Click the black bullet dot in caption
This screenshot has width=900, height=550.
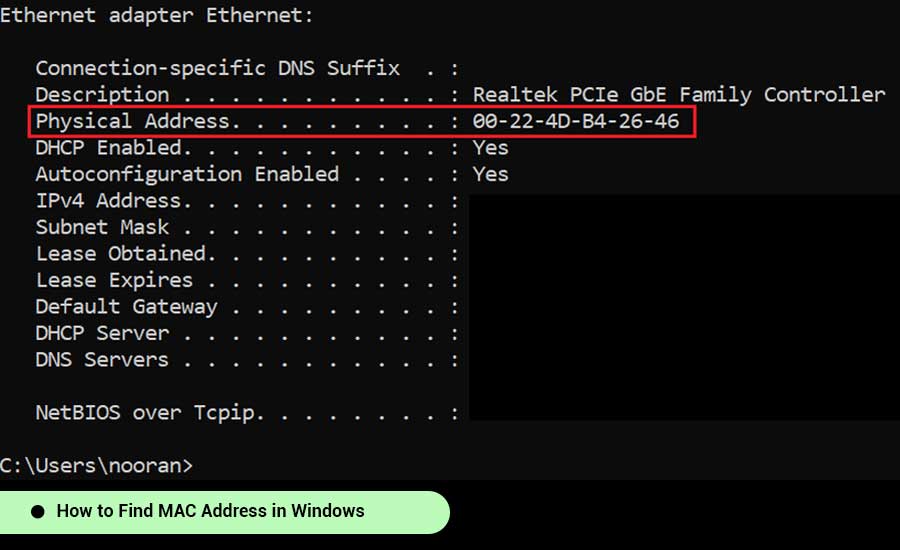click(38, 512)
